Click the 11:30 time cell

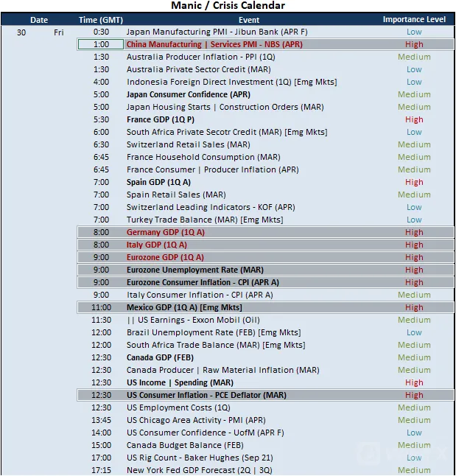pos(101,320)
